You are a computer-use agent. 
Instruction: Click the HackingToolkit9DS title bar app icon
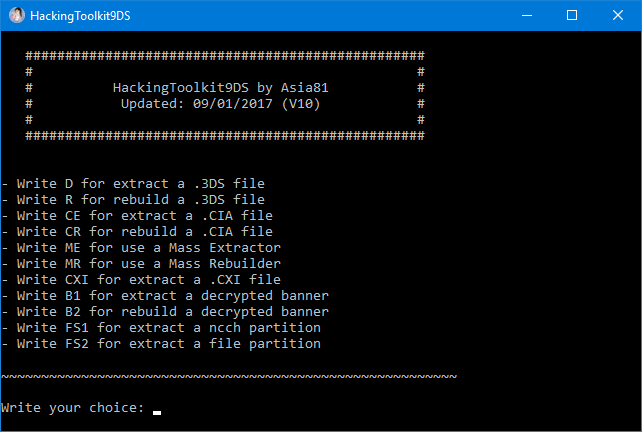pos(17,15)
